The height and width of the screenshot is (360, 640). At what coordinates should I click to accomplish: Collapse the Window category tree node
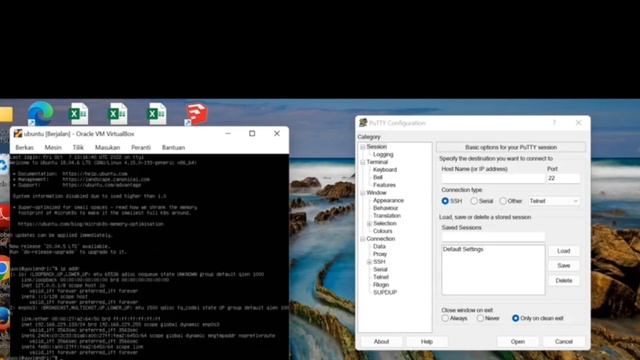(x=362, y=193)
